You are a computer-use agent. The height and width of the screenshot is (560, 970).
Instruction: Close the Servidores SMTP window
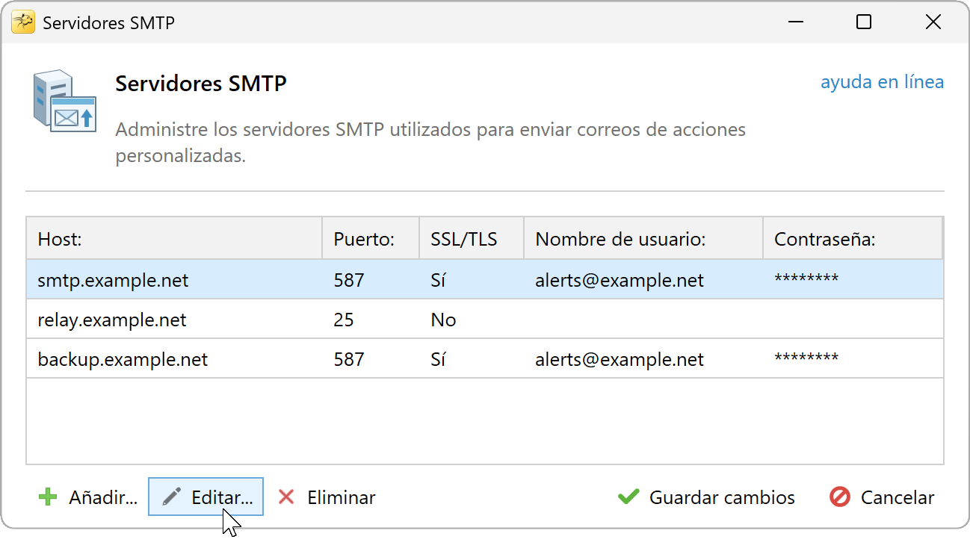933,22
